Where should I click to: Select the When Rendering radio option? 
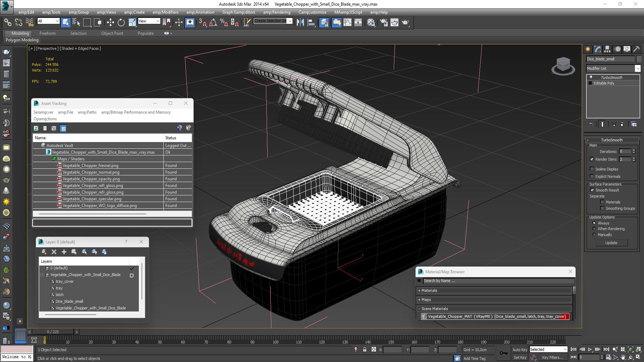[594, 229]
